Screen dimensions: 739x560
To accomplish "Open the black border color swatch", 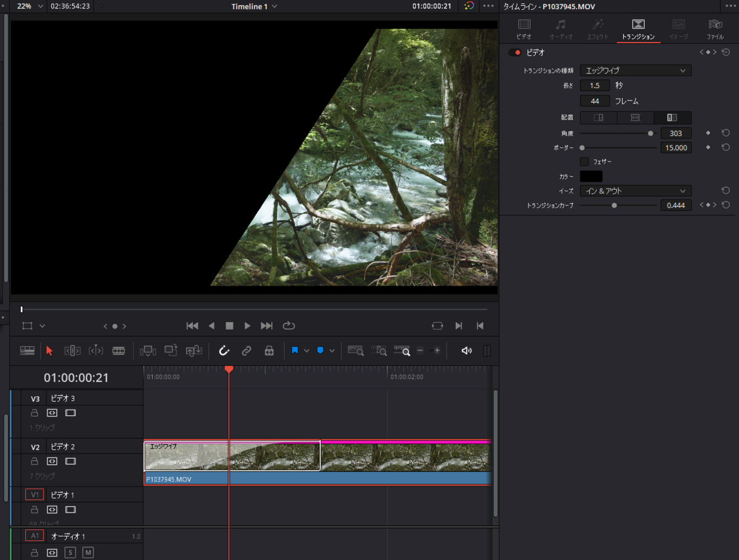I will (x=591, y=176).
